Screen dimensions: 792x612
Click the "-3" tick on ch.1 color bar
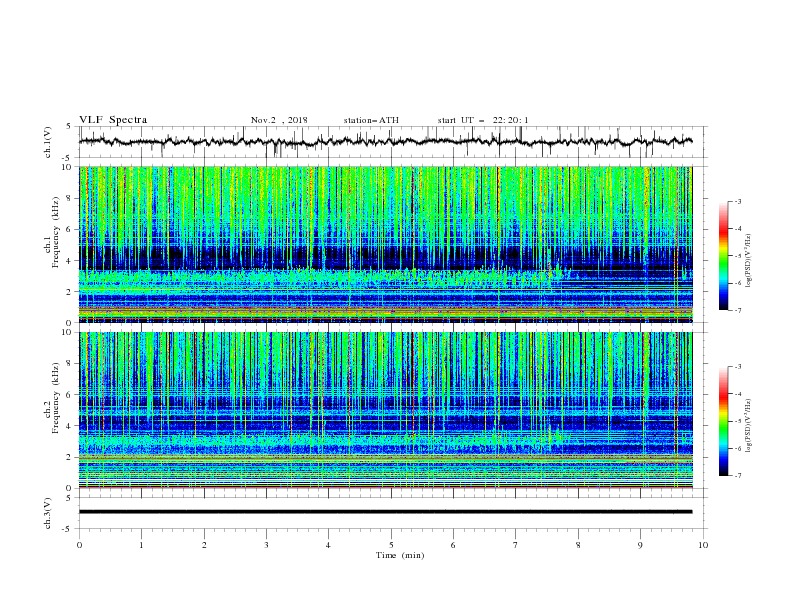[737, 201]
